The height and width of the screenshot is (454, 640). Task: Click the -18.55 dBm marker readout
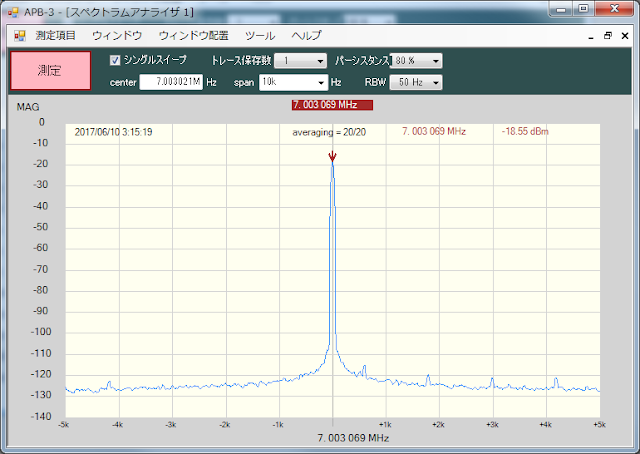[x=525, y=131]
